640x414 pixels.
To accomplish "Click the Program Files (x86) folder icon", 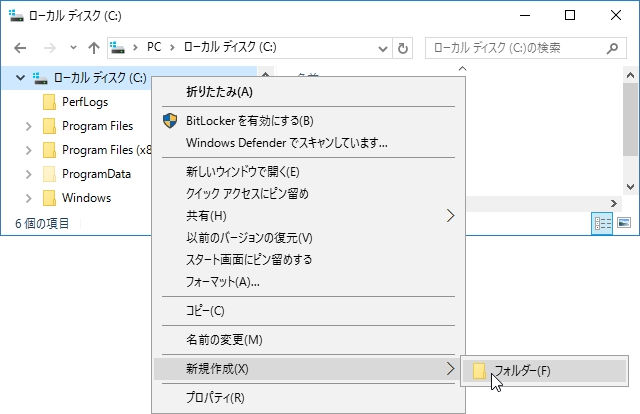I will pos(49,150).
